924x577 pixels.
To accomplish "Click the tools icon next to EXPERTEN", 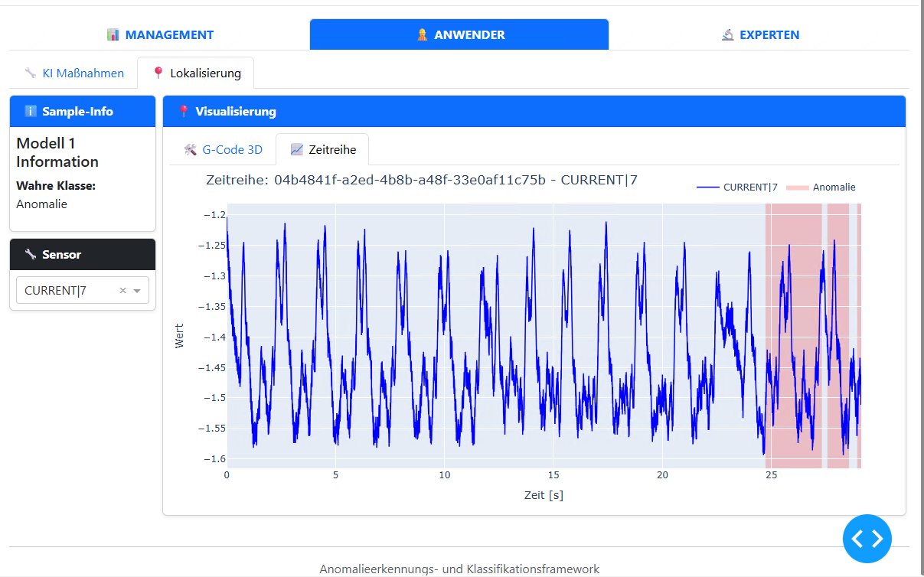I will [729, 34].
